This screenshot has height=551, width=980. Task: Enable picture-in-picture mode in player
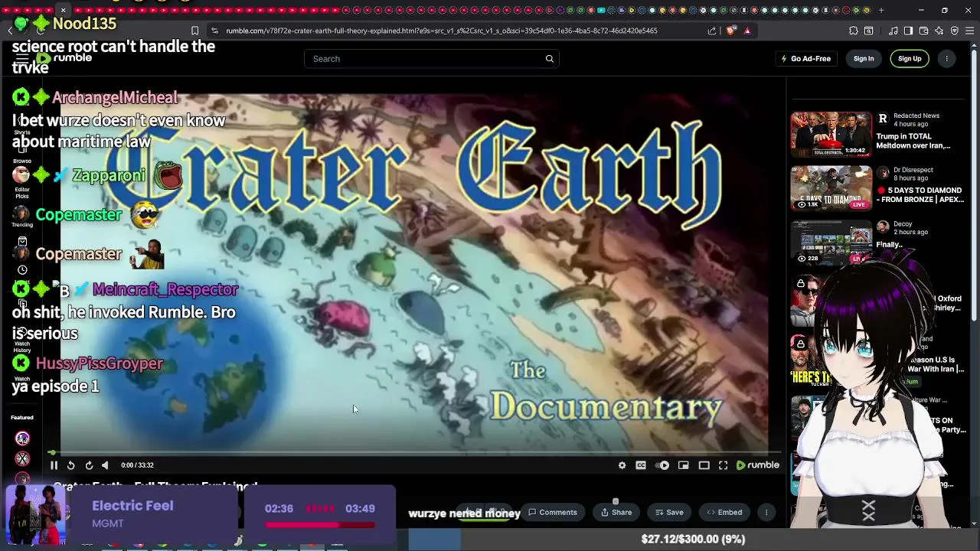point(683,465)
